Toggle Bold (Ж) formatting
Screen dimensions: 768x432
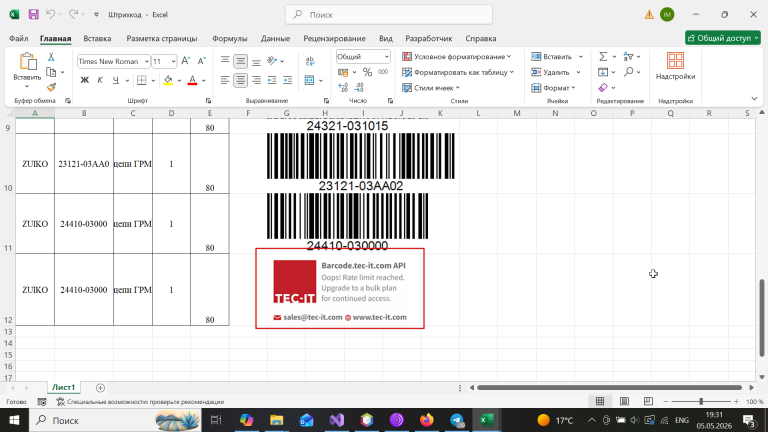[85, 80]
